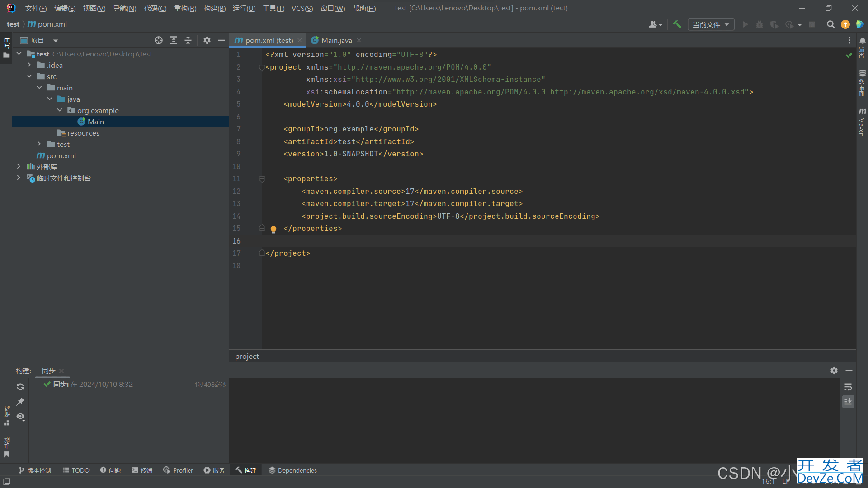This screenshot has width=868, height=488.
Task: Collapse the src folder node
Action: pyautogui.click(x=29, y=76)
